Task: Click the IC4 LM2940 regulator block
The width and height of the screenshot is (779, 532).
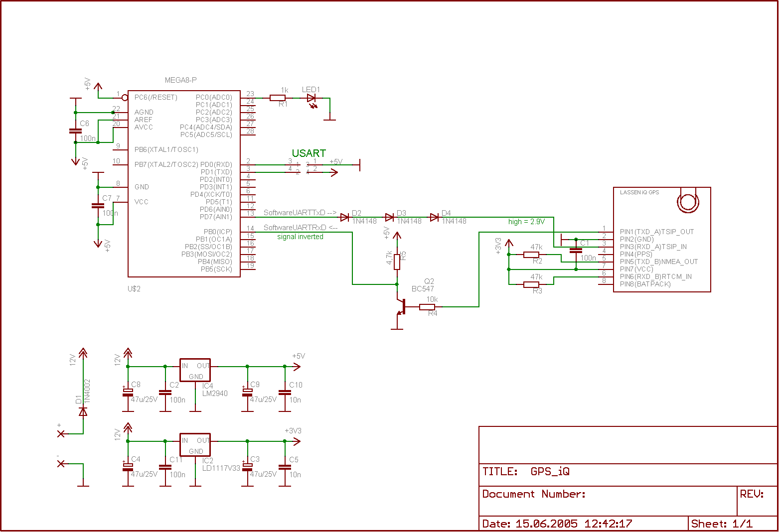Action: point(195,370)
